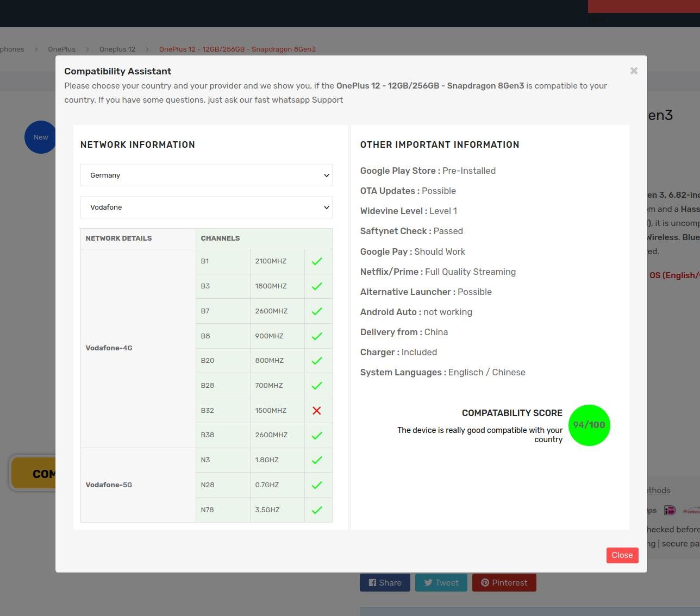The width and height of the screenshot is (700, 616).
Task: Open the Oneplus 12 breadcrumb link
Action: coord(117,49)
